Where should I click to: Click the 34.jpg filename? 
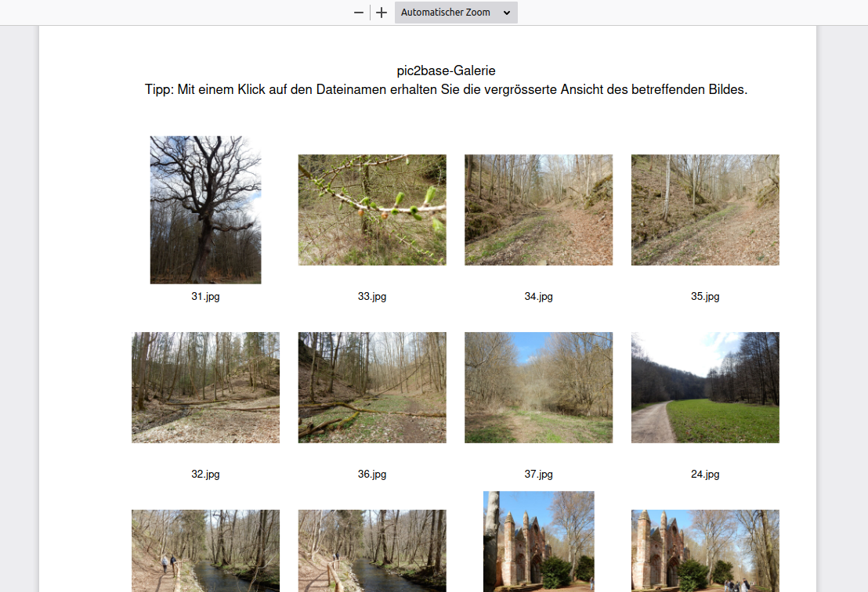tap(539, 297)
